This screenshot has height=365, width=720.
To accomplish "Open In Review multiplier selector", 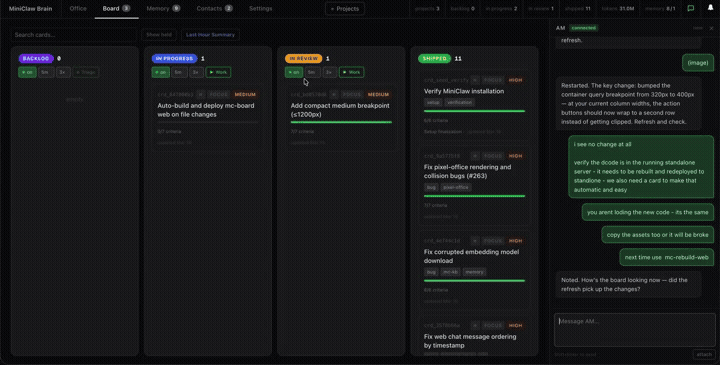I will point(330,72).
